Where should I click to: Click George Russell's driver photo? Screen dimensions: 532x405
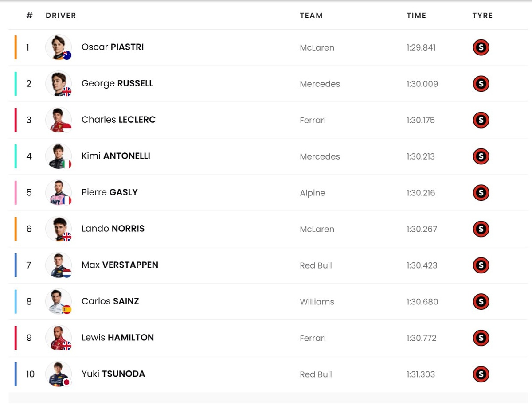pos(58,84)
